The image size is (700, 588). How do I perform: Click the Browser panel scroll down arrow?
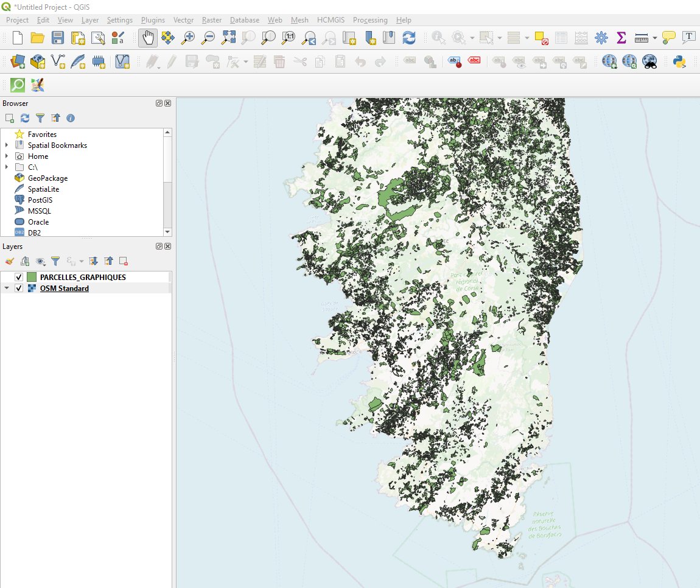[x=168, y=232]
